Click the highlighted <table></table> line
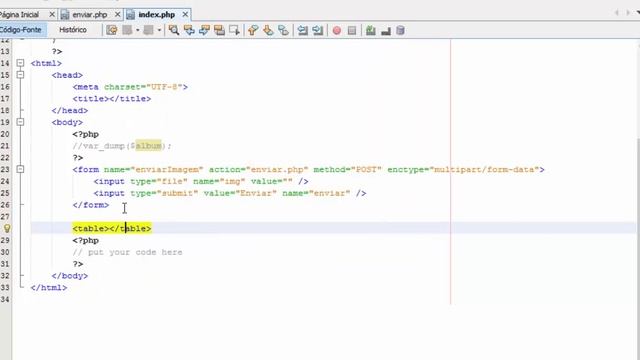Image resolution: width=640 pixels, height=360 pixels. (x=112, y=228)
